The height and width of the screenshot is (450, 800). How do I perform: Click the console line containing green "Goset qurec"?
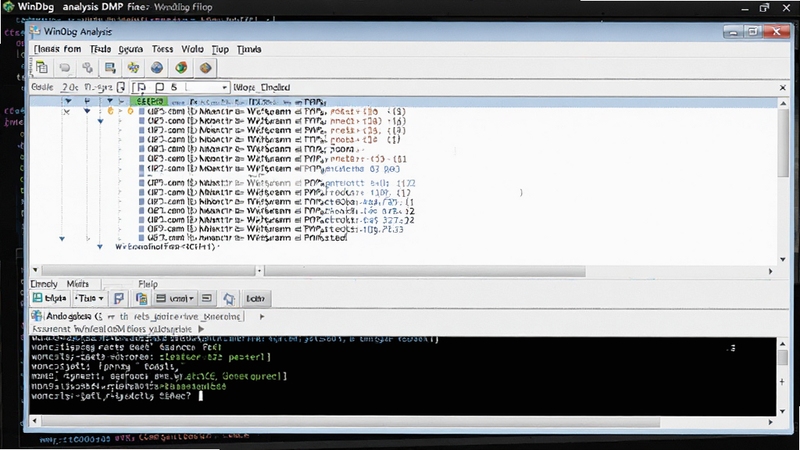click(x=159, y=377)
